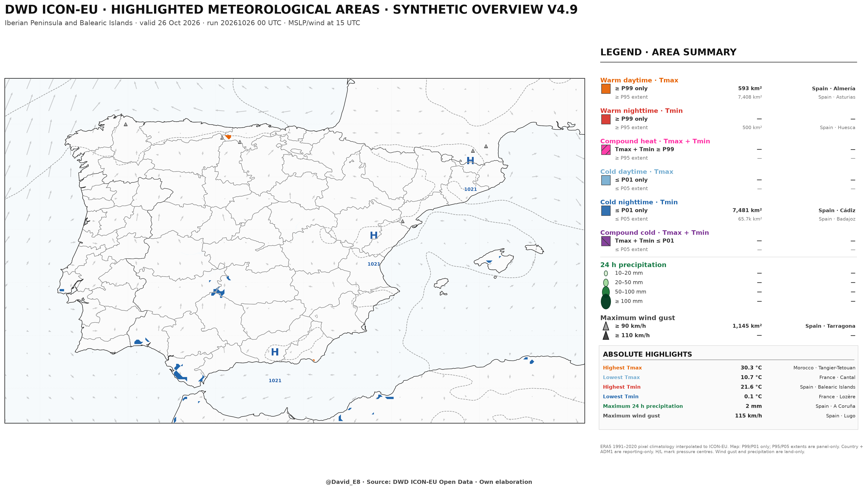Click the '30.3 °C' value
868x490 pixels.
pos(751,368)
